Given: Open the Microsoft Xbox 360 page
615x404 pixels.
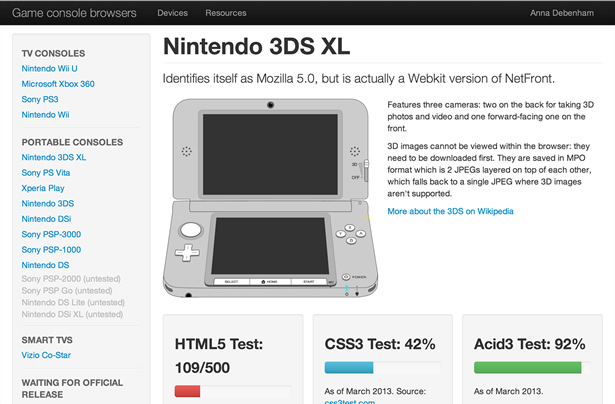Looking at the screenshot, I should 58,84.
